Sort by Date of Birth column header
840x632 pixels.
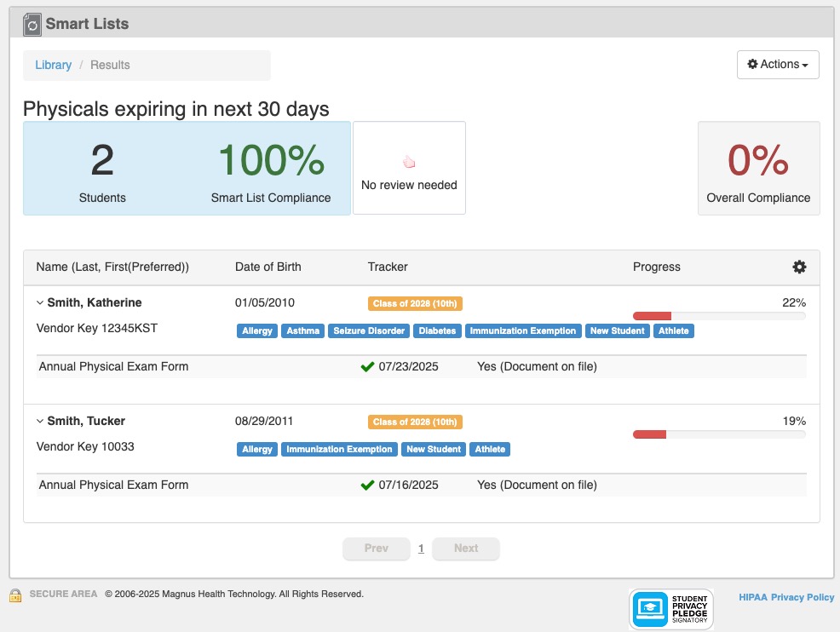268,267
